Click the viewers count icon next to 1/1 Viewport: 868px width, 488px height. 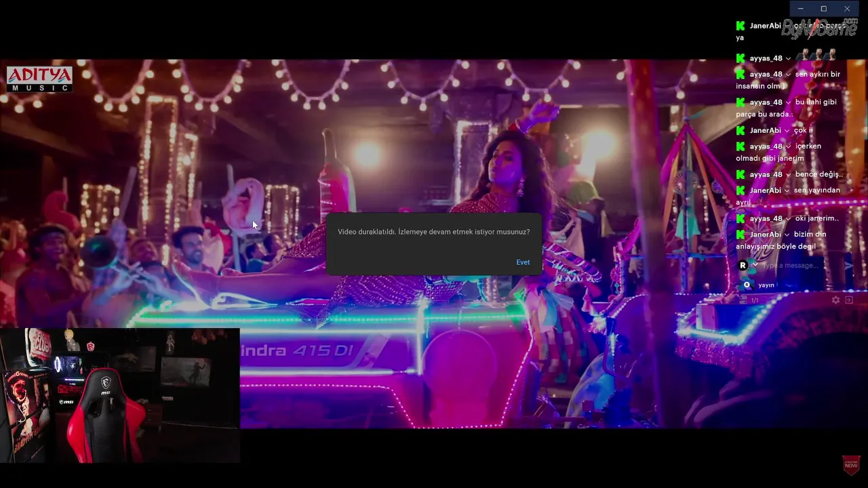pyautogui.click(x=744, y=300)
